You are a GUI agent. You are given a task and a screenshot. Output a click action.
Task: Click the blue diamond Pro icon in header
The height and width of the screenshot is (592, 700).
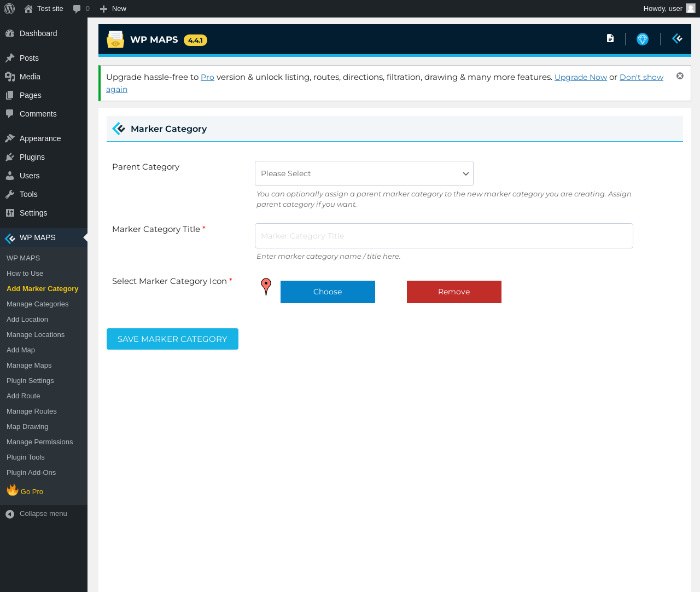tap(643, 39)
